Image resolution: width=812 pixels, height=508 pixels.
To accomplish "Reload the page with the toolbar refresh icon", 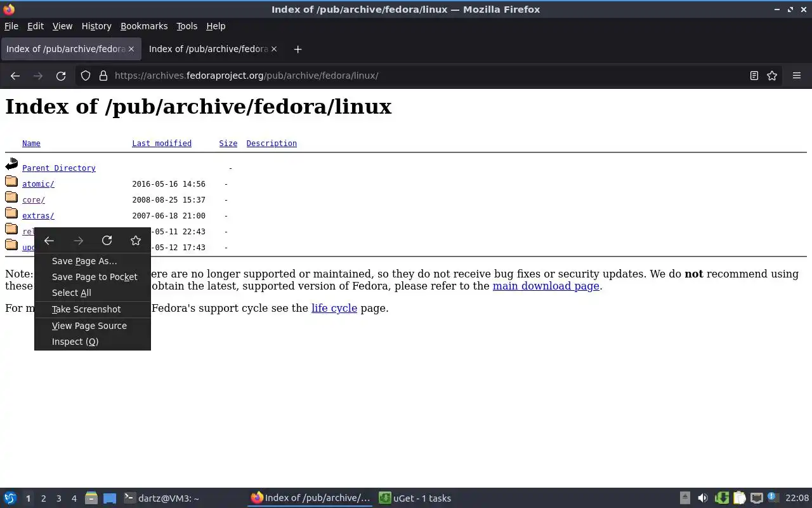I will [61, 76].
